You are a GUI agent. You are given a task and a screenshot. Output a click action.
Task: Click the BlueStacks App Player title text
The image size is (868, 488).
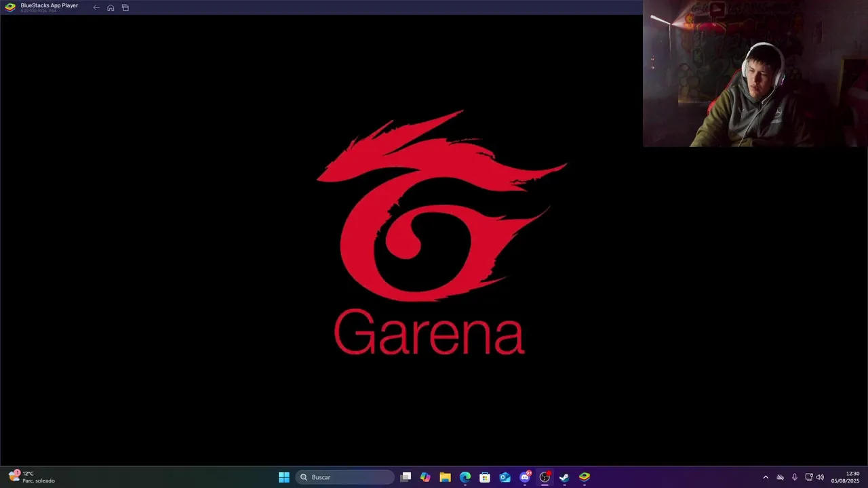click(50, 5)
